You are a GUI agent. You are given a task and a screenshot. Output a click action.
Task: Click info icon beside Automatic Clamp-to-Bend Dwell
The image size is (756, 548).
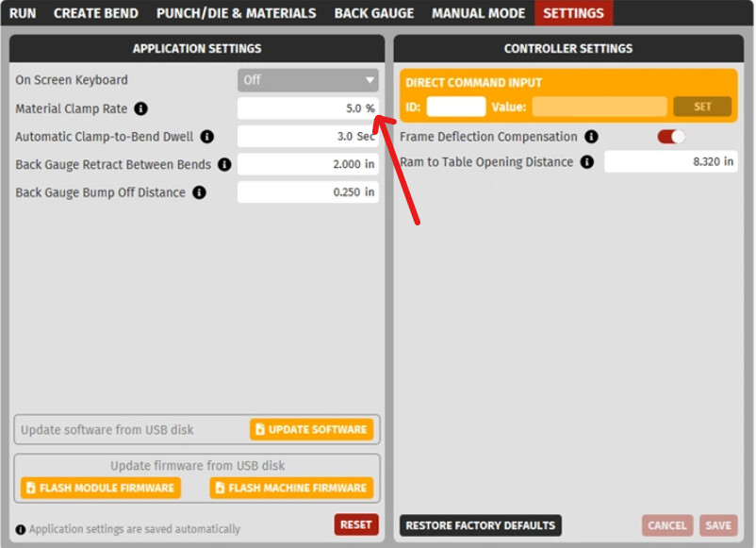click(x=207, y=137)
